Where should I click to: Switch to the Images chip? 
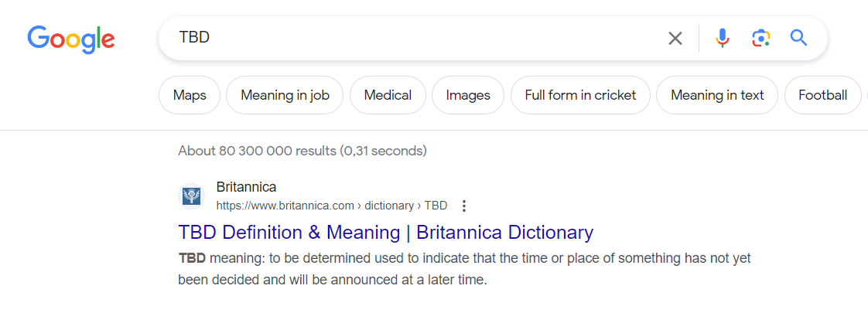click(x=468, y=95)
